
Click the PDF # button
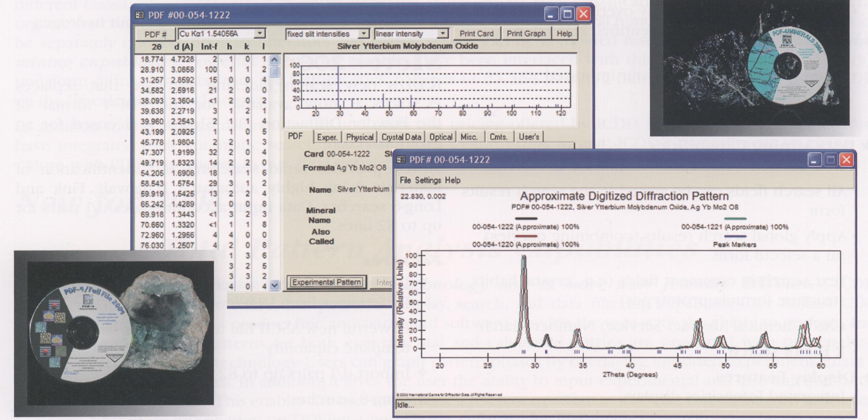click(155, 34)
